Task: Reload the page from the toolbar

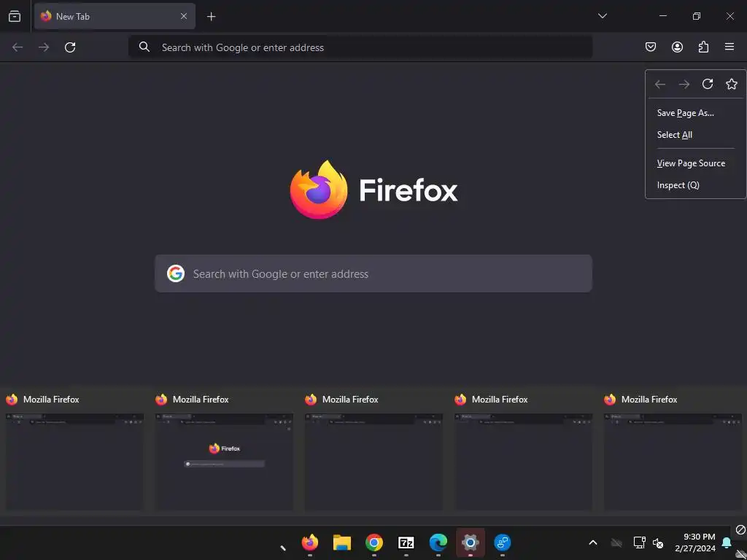Action: [x=70, y=47]
